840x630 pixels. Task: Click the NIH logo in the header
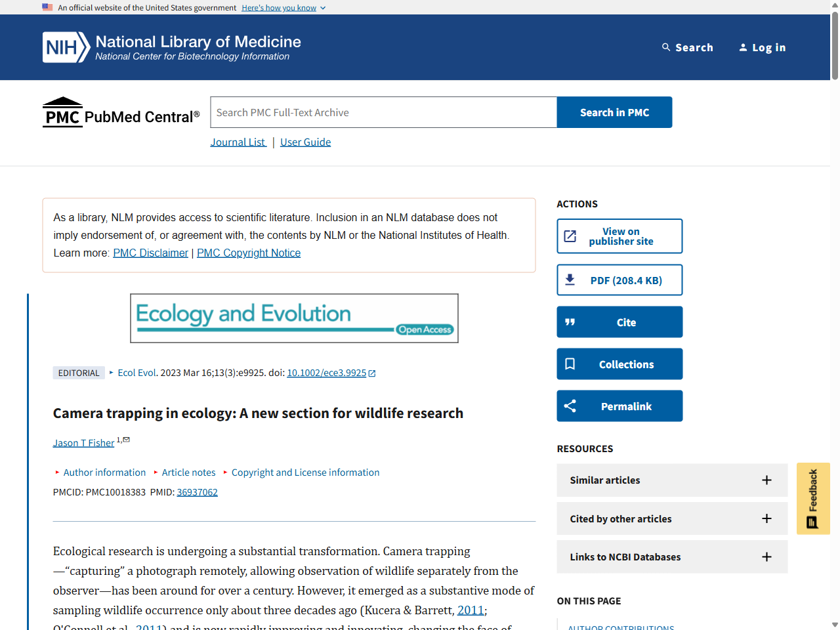point(66,47)
